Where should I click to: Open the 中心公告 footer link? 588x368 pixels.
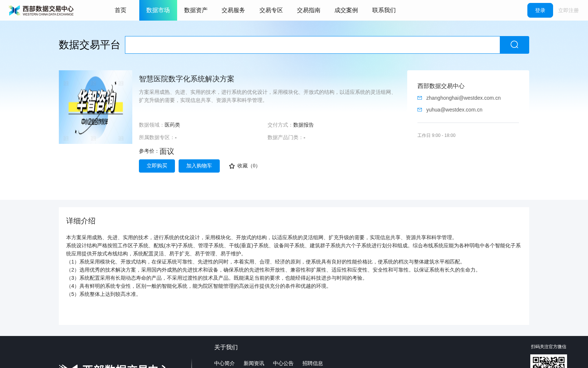coord(283,363)
